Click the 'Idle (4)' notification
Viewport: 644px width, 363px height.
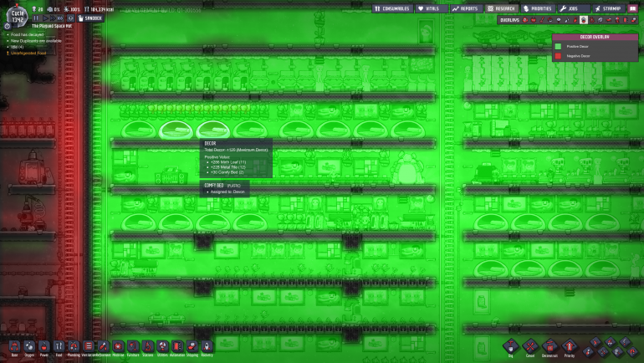pyautogui.click(x=18, y=47)
